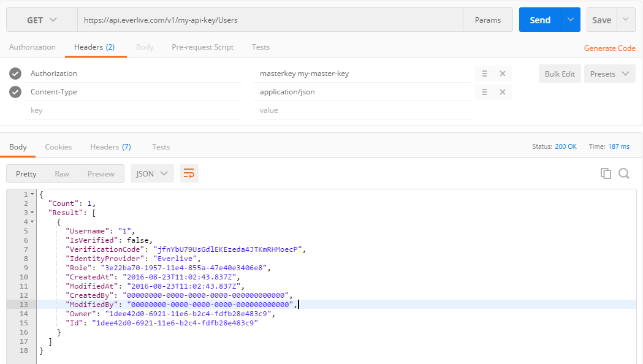Image resolution: width=643 pixels, height=364 pixels.
Task: Uncheck the Authorization header checkbox
Action: (x=16, y=74)
